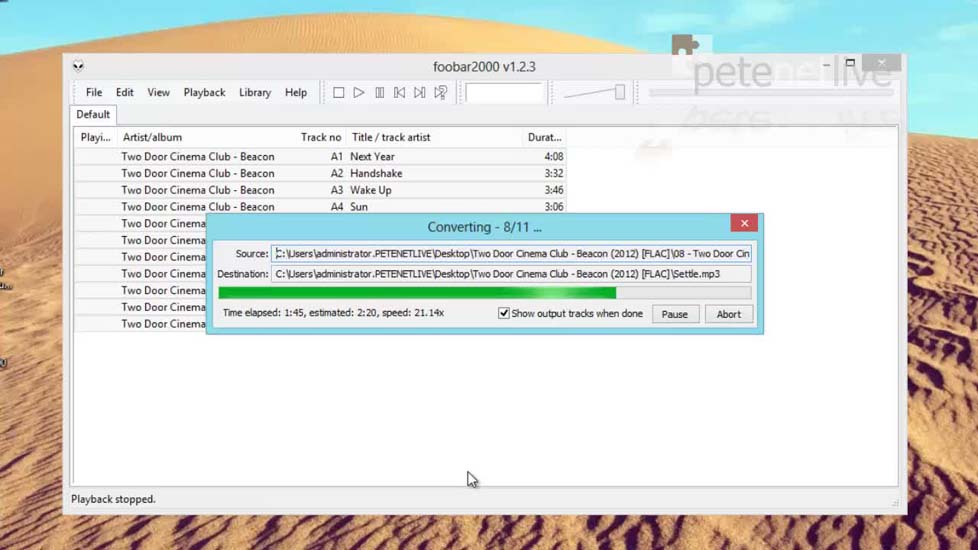The image size is (978, 550).
Task: Click the conversion progress bar
Action: click(x=485, y=292)
